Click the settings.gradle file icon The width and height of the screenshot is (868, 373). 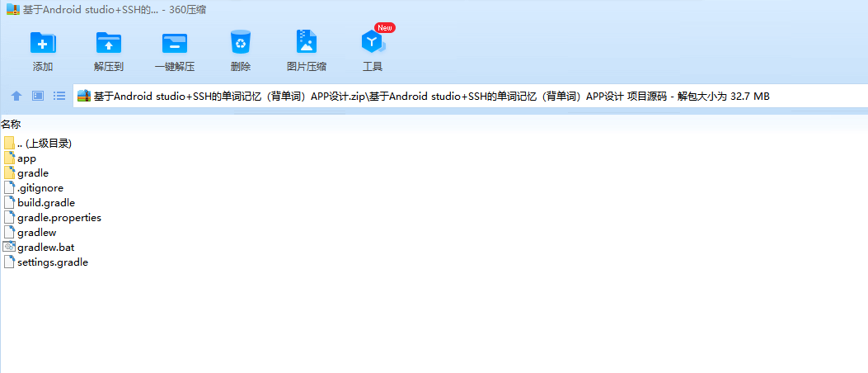click(9, 262)
